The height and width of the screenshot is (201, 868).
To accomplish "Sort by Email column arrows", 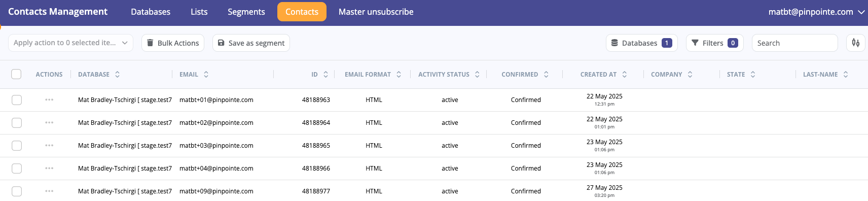I will coord(206,75).
